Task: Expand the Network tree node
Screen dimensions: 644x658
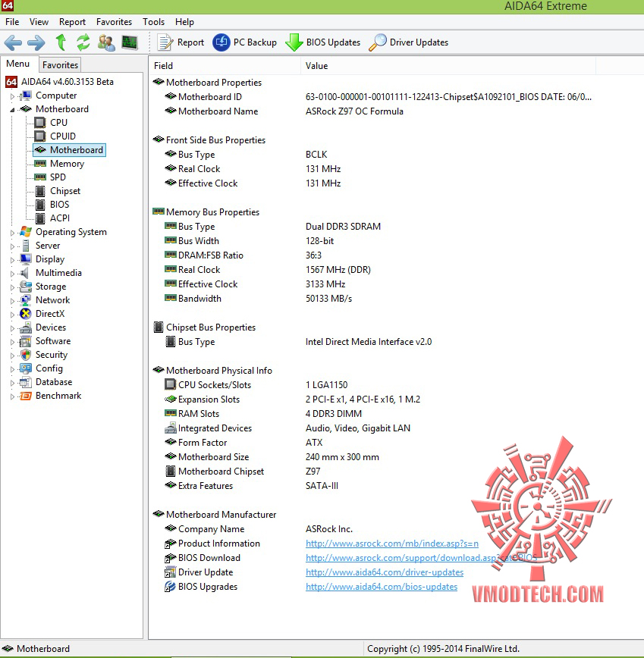Action: point(12,301)
